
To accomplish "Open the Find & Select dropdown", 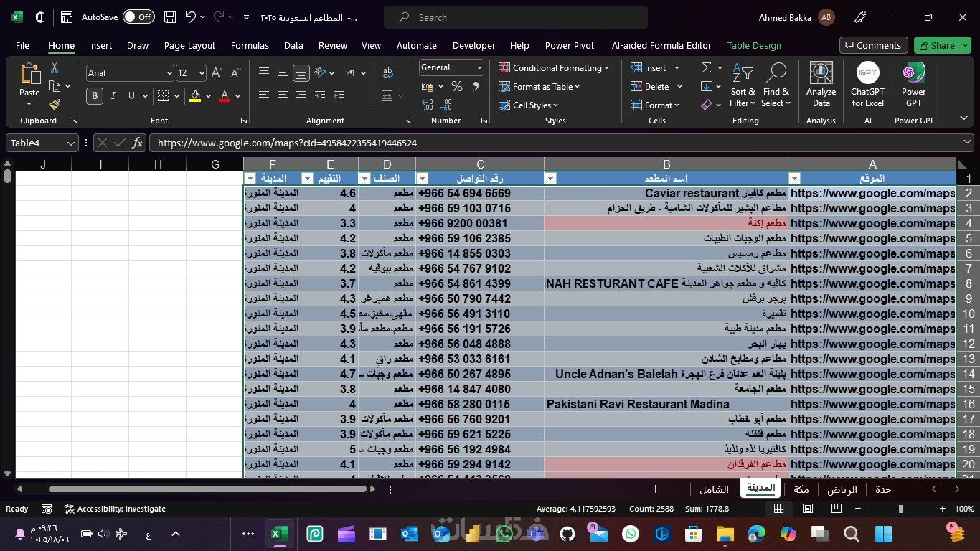I will point(776,85).
